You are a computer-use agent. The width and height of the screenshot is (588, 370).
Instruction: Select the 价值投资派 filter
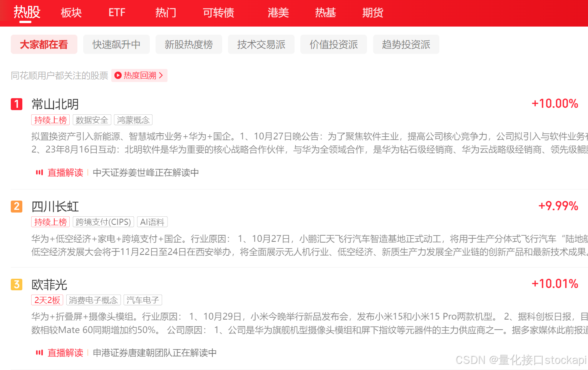point(333,45)
